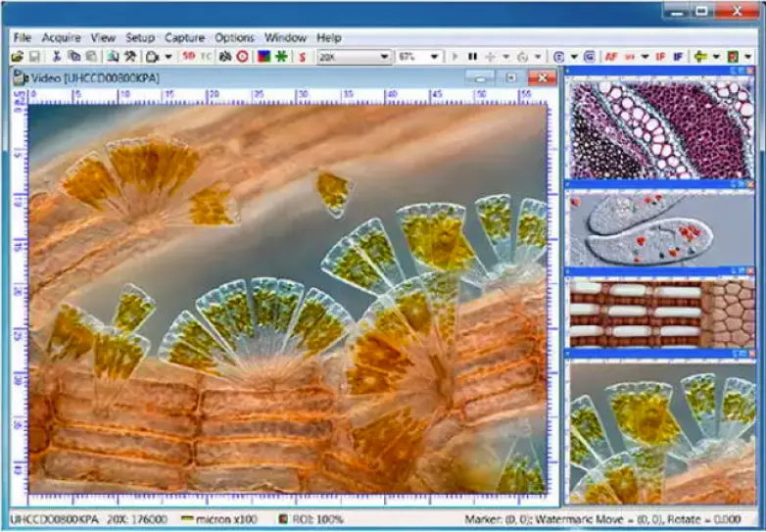
Task: Open the Help menu
Action: pos(329,37)
